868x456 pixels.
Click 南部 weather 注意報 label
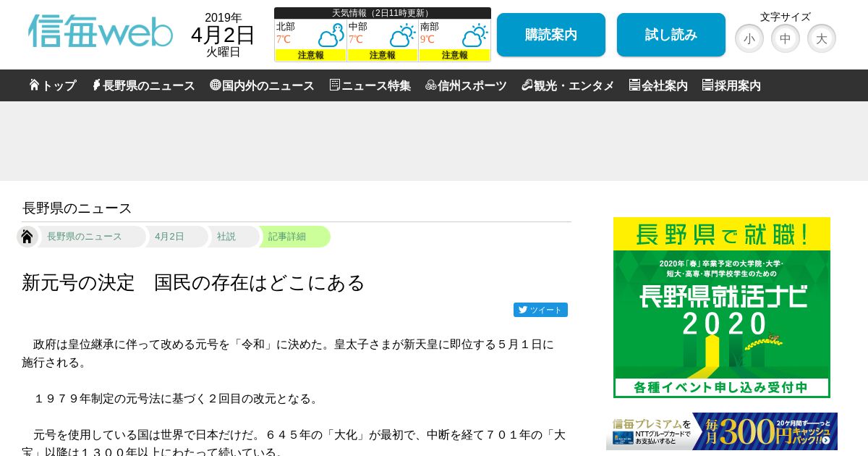point(454,55)
